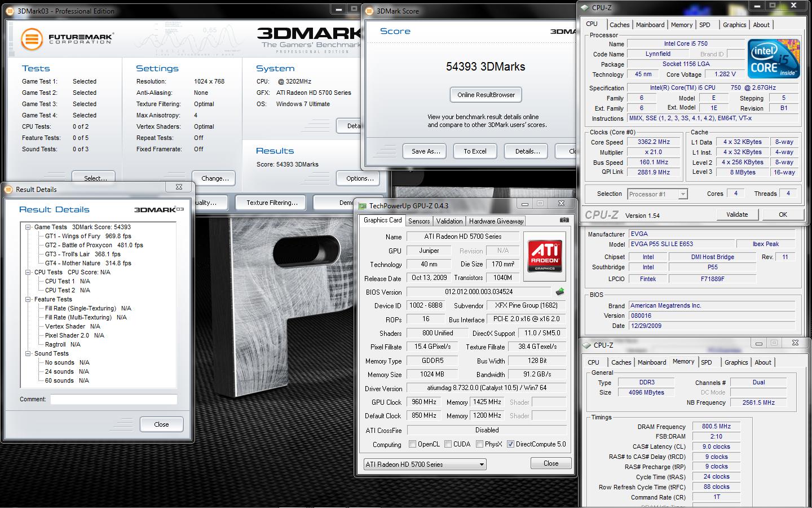The width and height of the screenshot is (812, 508).
Task: Open the Processor #1 selection dropdown
Action: click(657, 194)
